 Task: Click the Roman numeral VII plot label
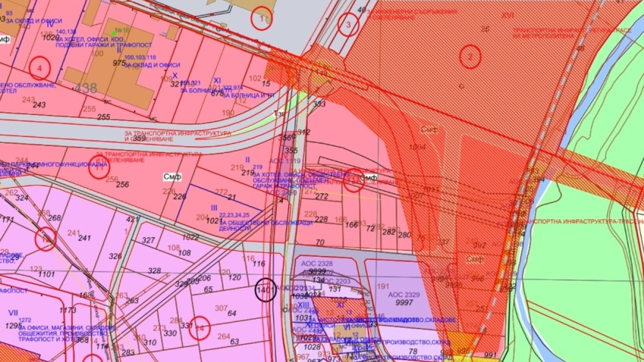tap(13, 313)
